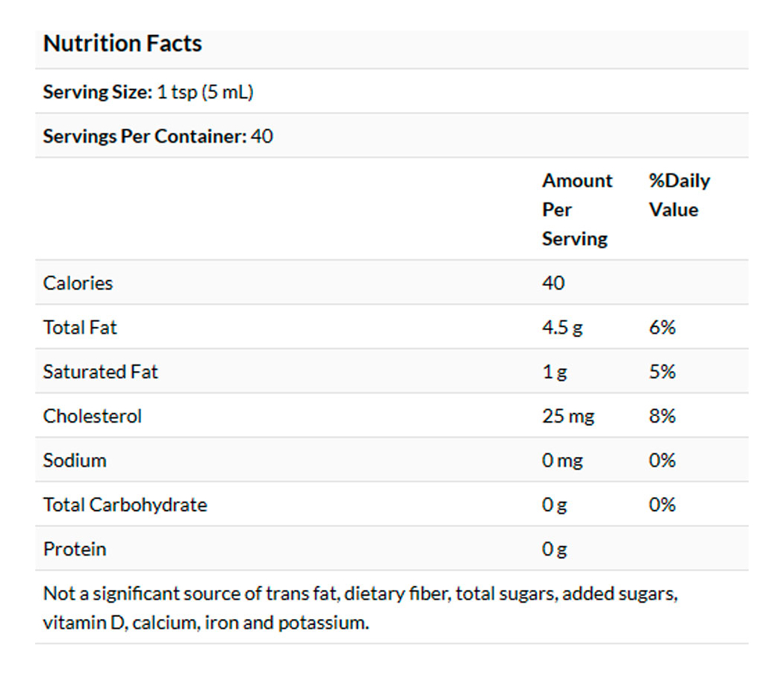Select the Saturated Fat row label
This screenshot has width=784, height=675.
(x=101, y=372)
